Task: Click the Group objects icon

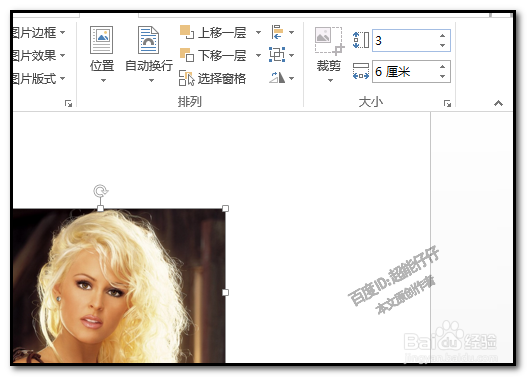Action: point(277,55)
